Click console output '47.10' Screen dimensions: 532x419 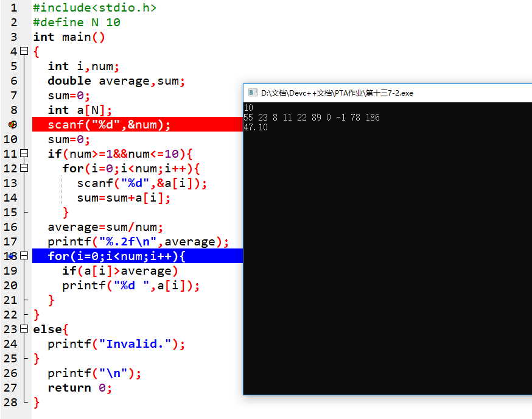coord(256,127)
